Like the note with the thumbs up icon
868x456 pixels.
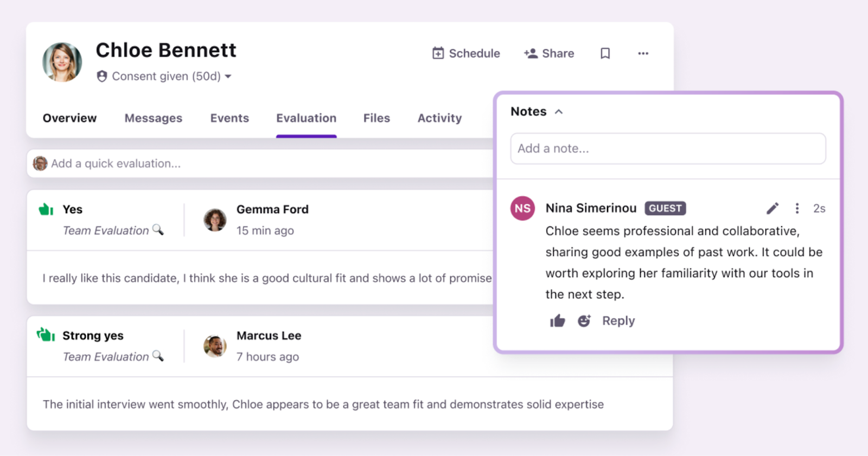coord(557,321)
